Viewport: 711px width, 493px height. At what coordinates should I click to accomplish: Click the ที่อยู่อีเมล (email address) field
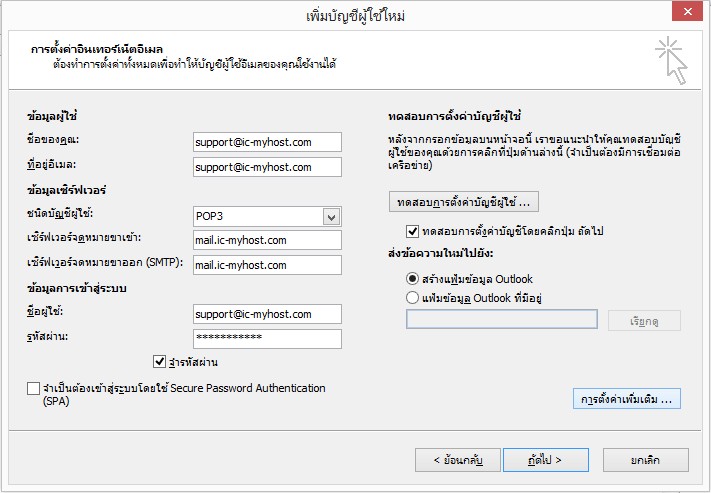coord(267,167)
